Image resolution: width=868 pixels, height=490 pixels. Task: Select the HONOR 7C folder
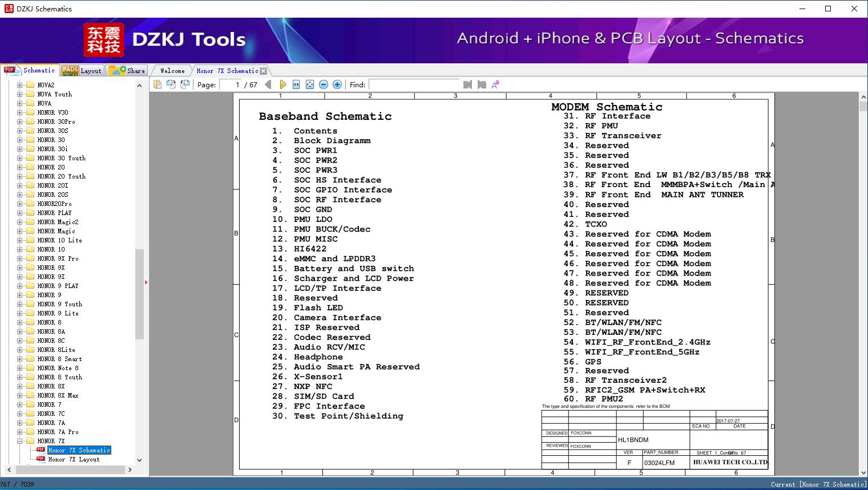(51, 414)
